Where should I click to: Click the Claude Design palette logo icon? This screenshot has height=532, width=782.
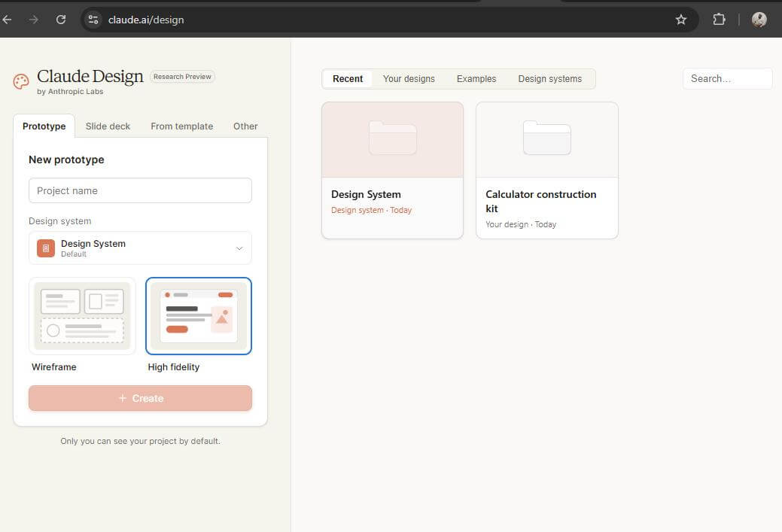pos(21,81)
